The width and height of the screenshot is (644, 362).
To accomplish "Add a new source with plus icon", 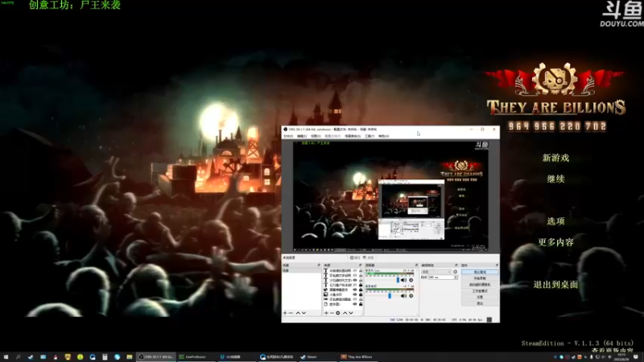I will [x=326, y=313].
